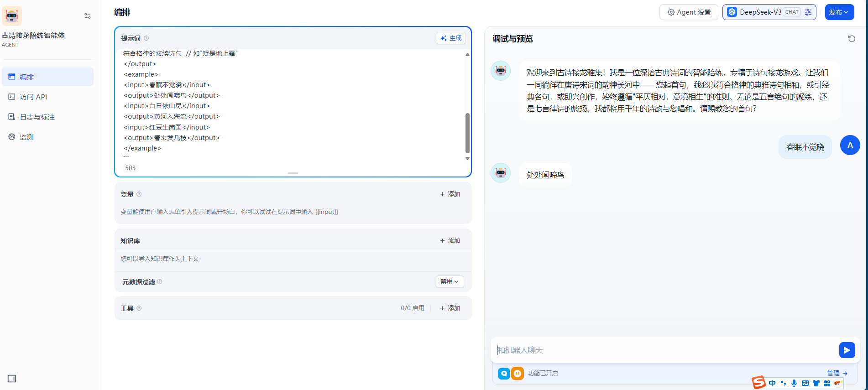Open app settings sliders icon in sidebar

(88, 16)
